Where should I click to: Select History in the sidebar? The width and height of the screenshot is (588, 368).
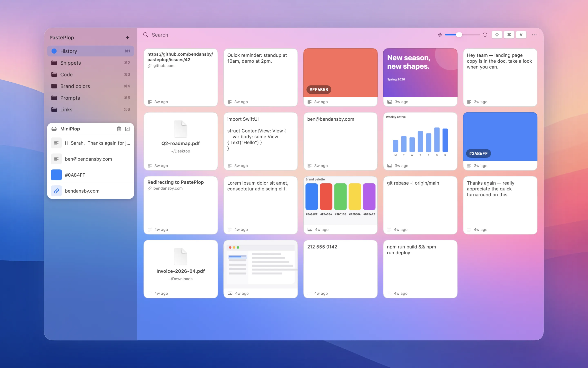91,51
